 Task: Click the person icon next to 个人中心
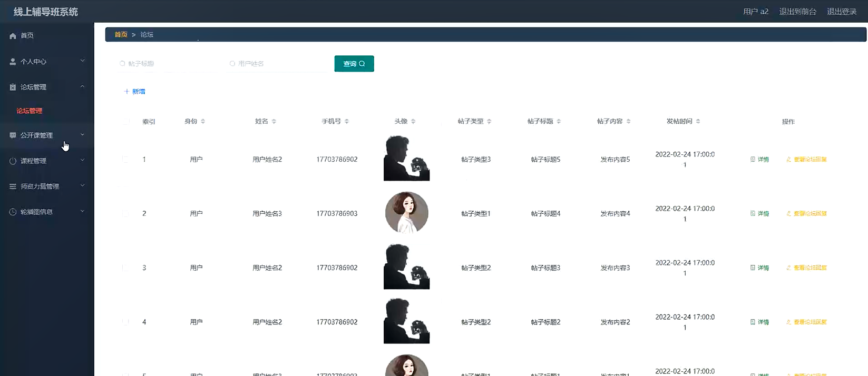pos(13,62)
